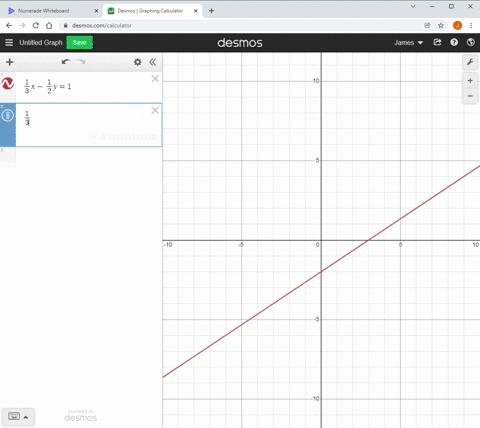
Task: Open the Language globe icon
Action: click(x=471, y=42)
